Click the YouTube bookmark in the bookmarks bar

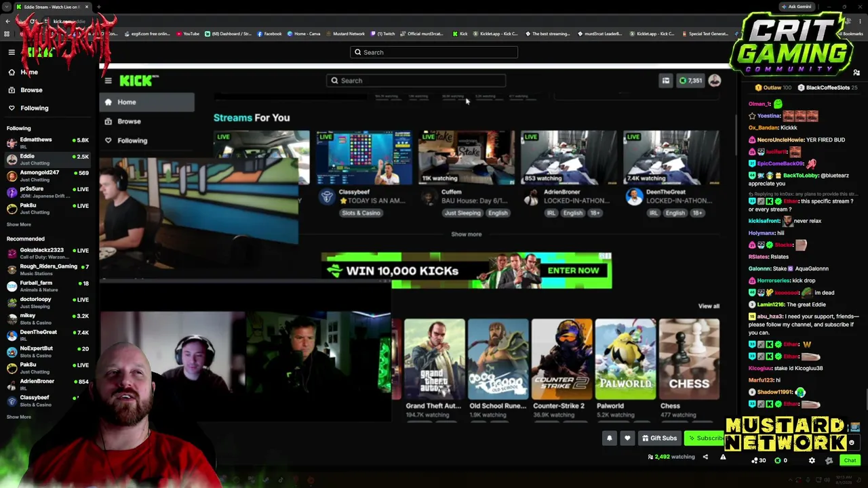pyautogui.click(x=188, y=34)
